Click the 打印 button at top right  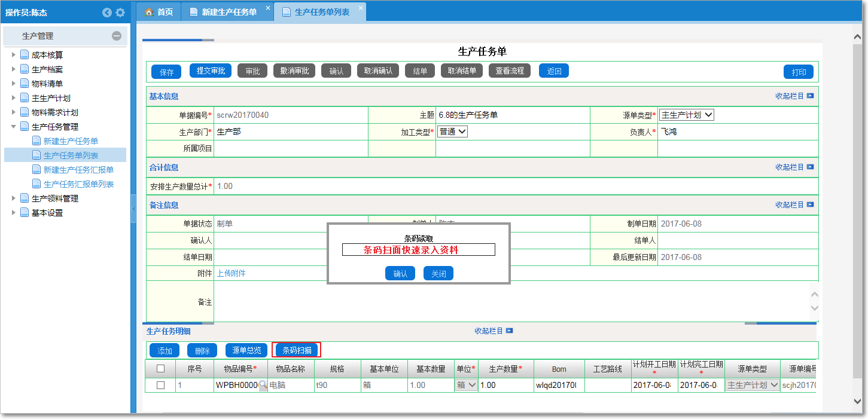pyautogui.click(x=799, y=71)
